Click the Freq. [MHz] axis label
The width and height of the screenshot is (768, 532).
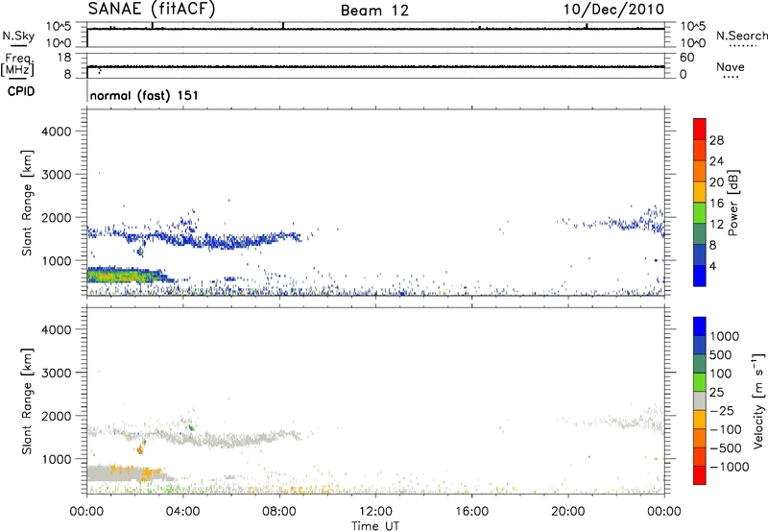click(18, 65)
